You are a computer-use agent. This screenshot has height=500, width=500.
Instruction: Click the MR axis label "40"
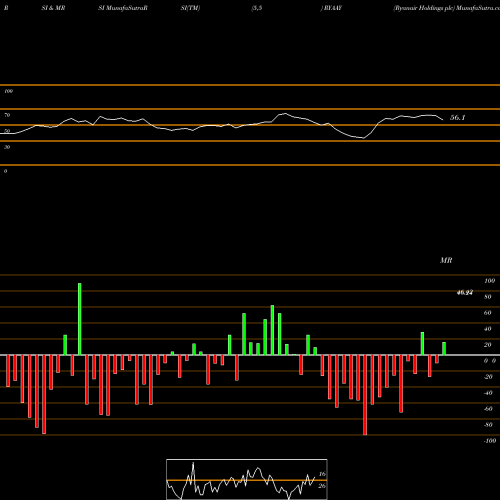(x=487, y=329)
